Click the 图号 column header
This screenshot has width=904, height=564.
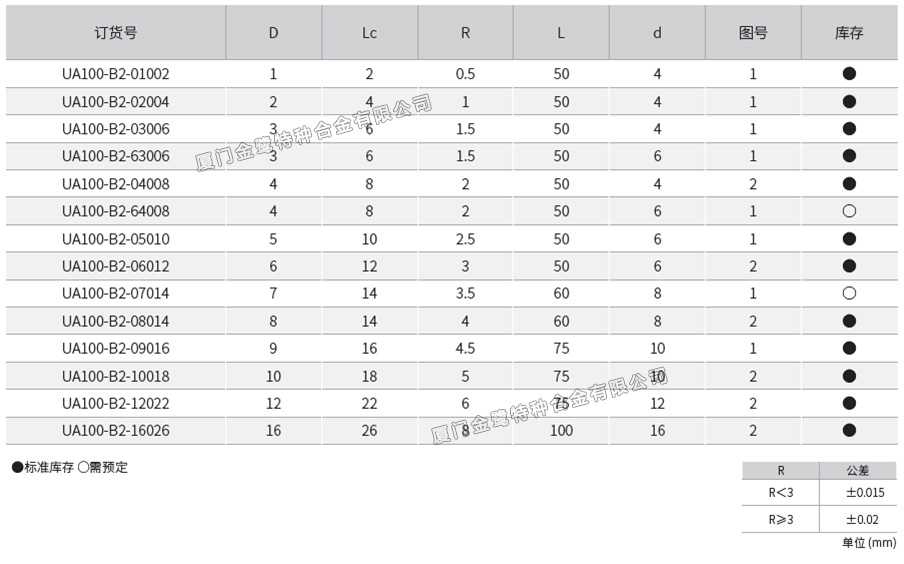click(753, 33)
